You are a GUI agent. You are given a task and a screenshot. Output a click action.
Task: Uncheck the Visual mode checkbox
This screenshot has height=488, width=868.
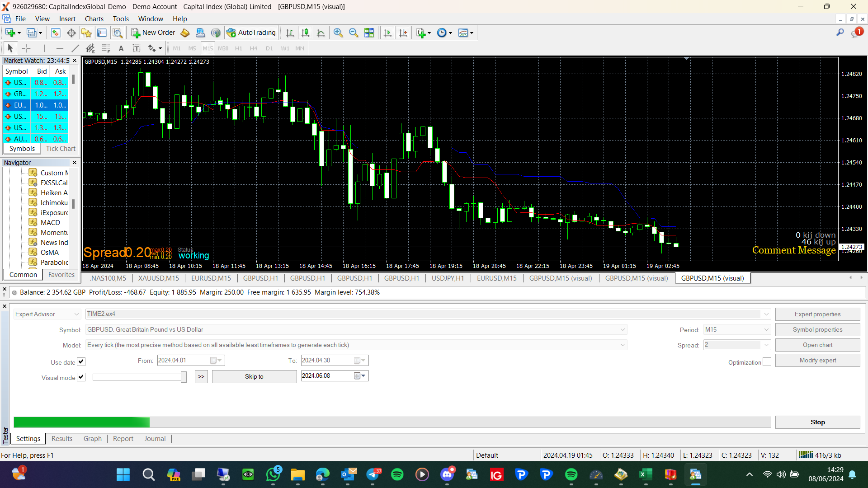[81, 377]
